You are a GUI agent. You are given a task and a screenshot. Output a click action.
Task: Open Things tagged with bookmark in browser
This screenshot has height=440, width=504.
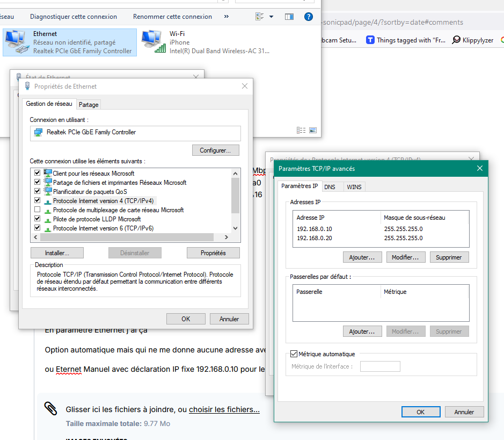tap(406, 40)
